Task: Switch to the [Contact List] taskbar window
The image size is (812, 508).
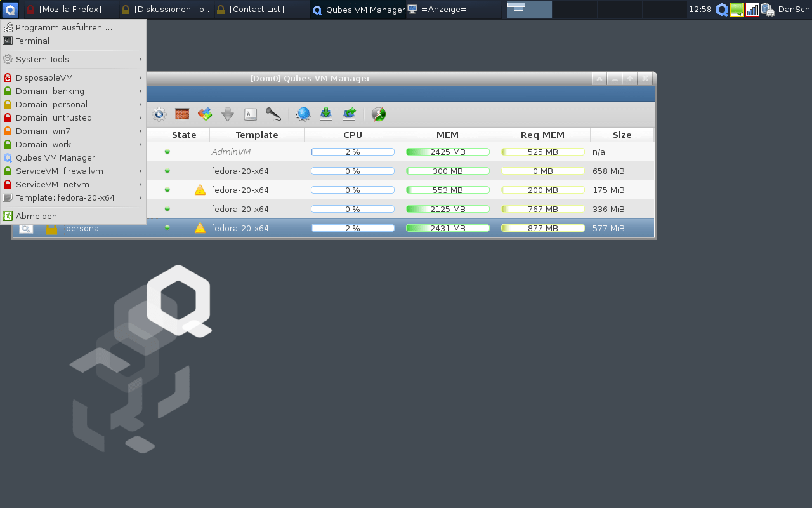Action: [261, 10]
